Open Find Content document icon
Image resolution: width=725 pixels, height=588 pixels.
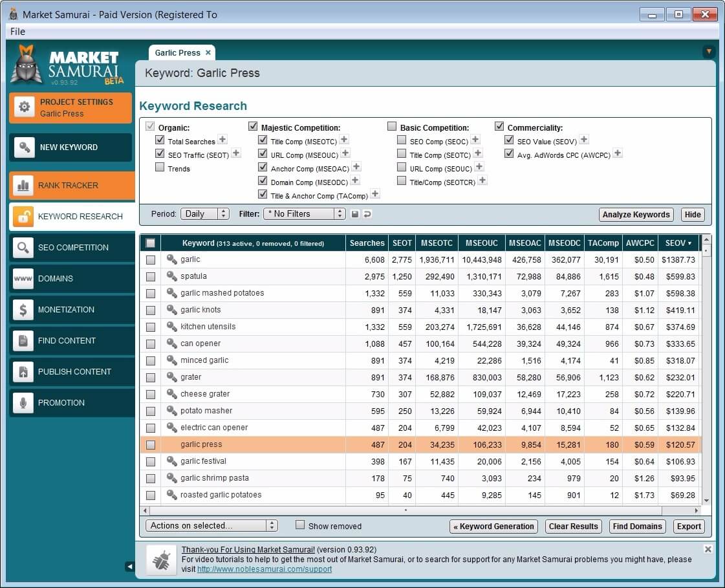click(x=23, y=340)
